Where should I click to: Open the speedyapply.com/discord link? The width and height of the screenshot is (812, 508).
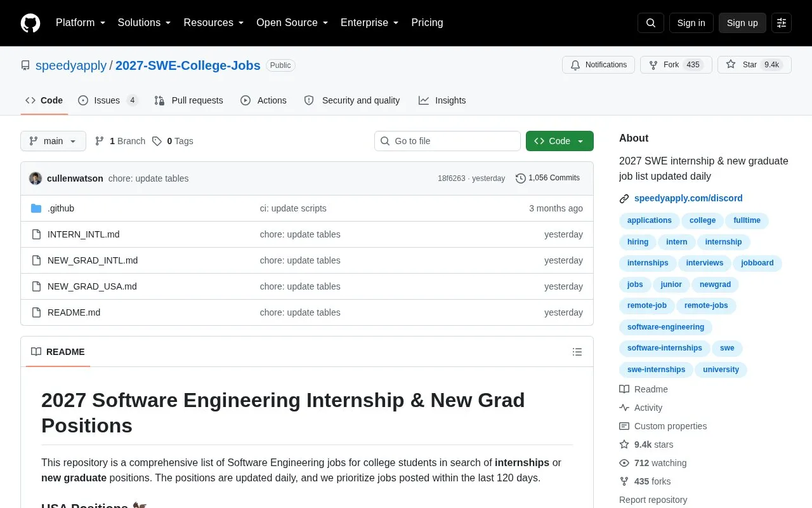click(x=688, y=198)
